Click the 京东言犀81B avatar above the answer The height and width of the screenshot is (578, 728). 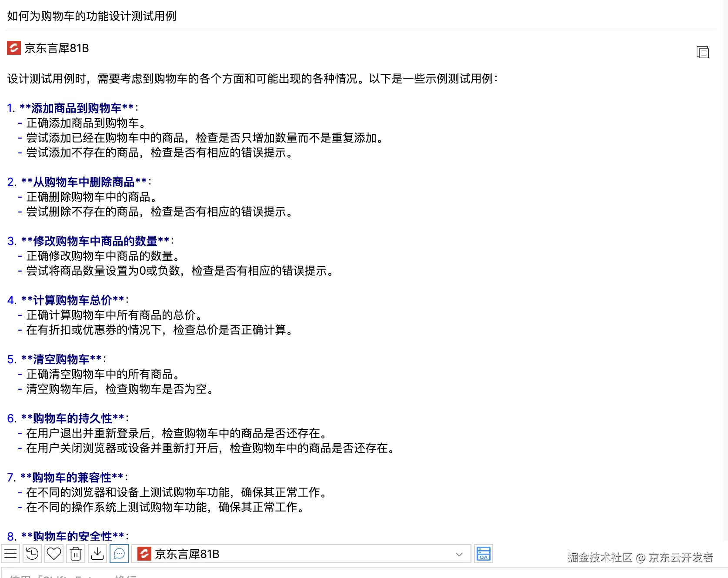(13, 49)
